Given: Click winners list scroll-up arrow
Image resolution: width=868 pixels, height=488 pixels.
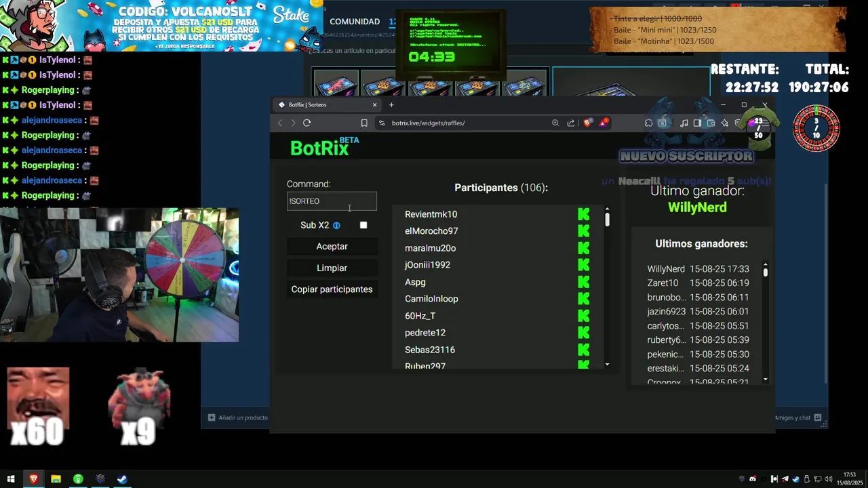Looking at the screenshot, I should 766,265.
